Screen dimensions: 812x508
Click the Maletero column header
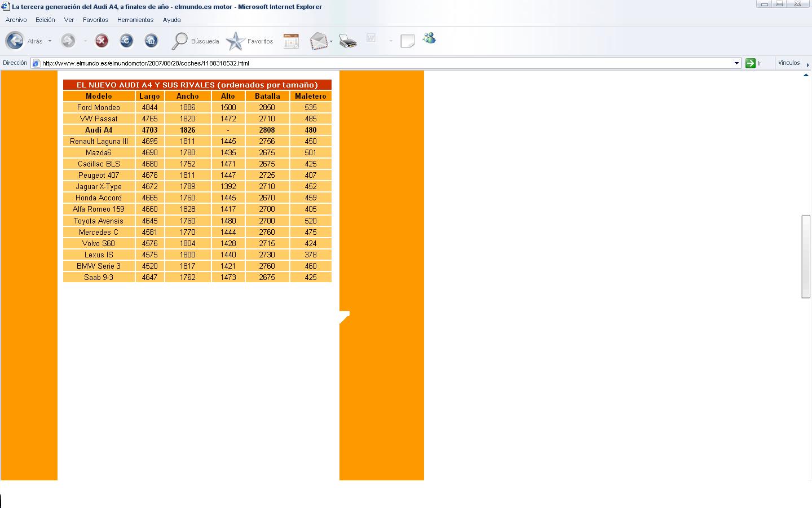[x=311, y=96]
